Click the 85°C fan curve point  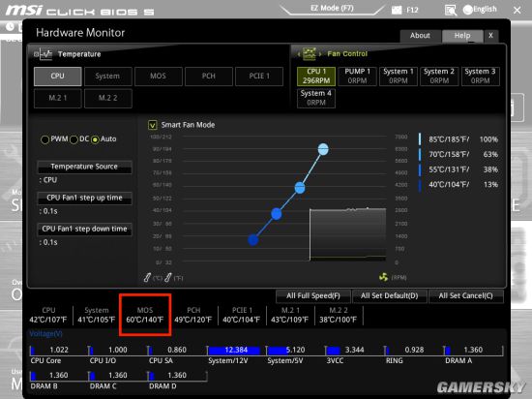[323, 149]
